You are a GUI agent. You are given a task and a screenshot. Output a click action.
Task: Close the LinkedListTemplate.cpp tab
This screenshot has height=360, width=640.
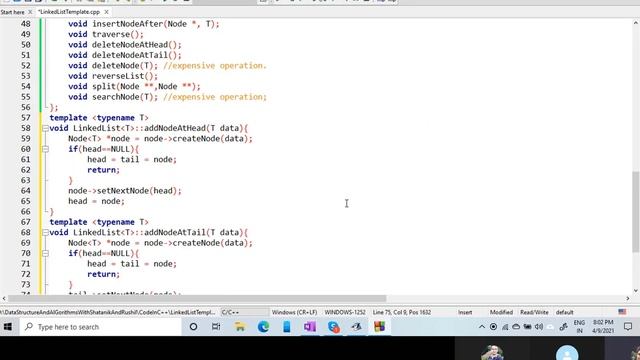[x=107, y=12]
